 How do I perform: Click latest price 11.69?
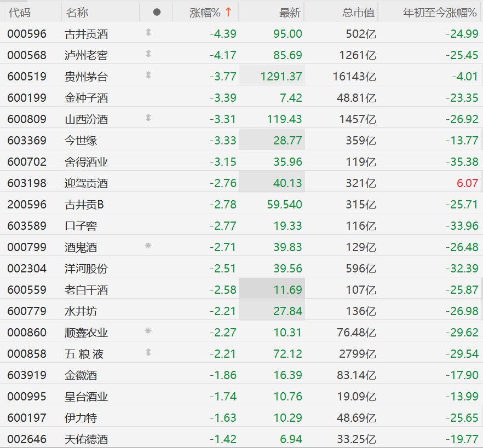[287, 290]
